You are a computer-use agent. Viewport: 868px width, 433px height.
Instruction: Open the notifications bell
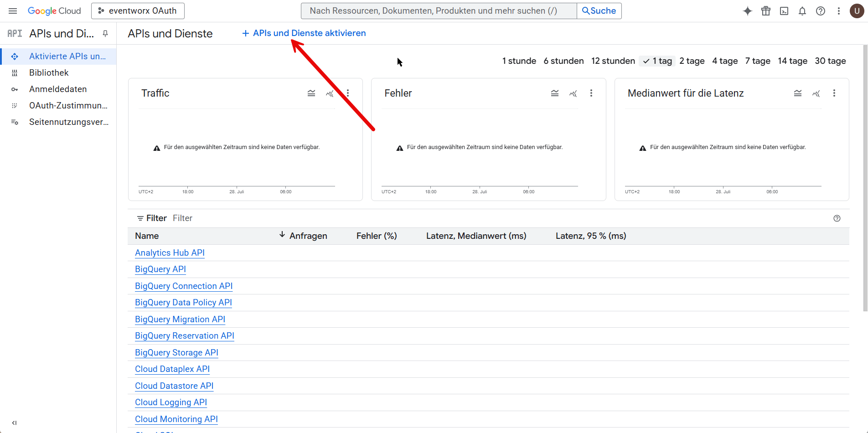(802, 11)
